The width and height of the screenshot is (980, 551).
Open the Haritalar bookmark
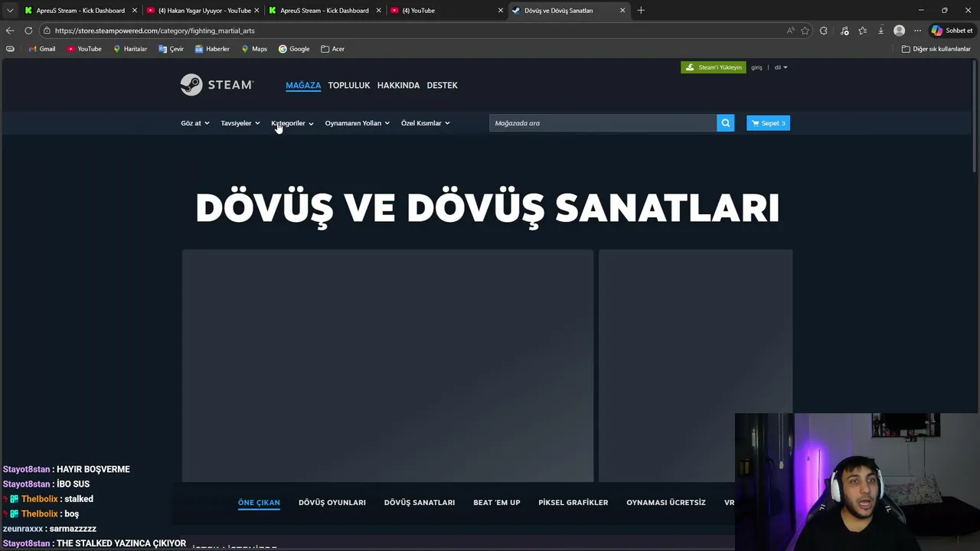(x=129, y=49)
